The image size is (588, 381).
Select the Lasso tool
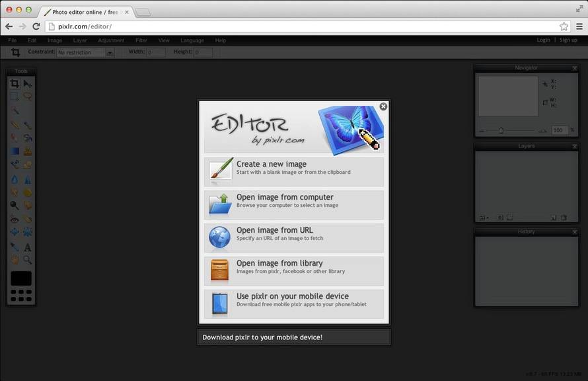click(27, 97)
